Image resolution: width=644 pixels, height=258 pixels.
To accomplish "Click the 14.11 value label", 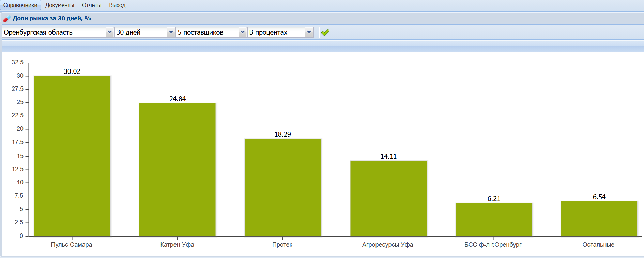I will [x=388, y=156].
